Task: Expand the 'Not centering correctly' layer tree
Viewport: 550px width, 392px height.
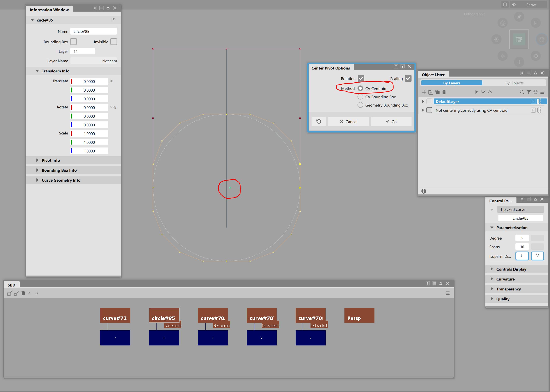Action: click(x=423, y=110)
